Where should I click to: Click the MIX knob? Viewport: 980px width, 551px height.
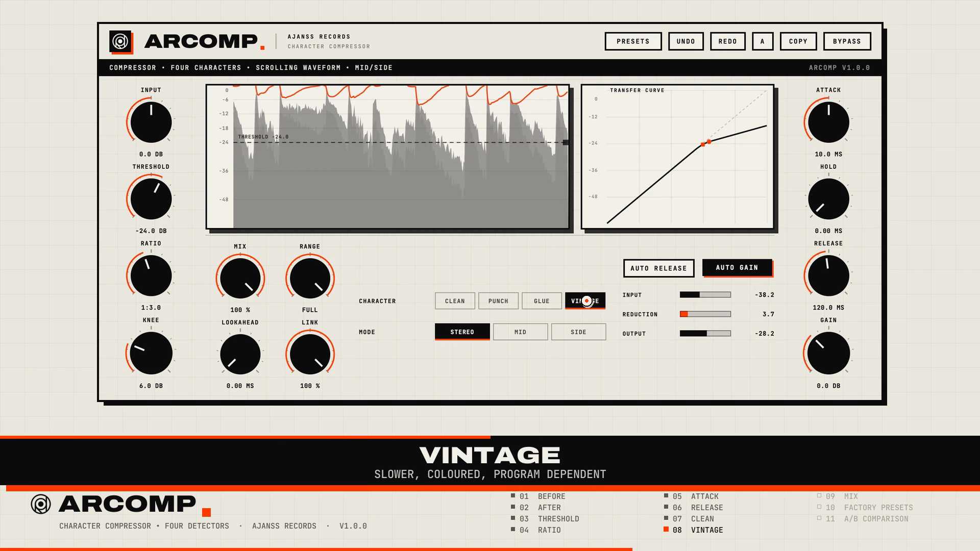[240, 278]
